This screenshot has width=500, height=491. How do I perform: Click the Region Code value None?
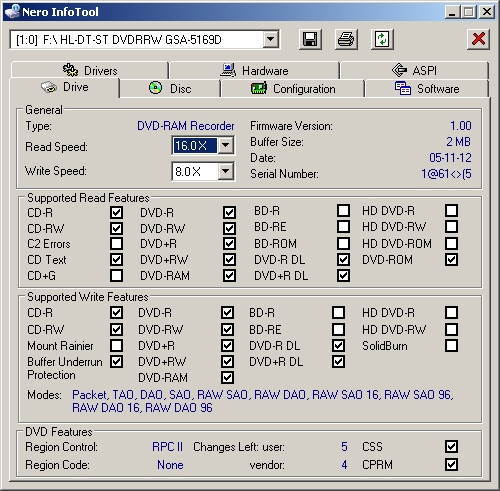pyautogui.click(x=170, y=465)
